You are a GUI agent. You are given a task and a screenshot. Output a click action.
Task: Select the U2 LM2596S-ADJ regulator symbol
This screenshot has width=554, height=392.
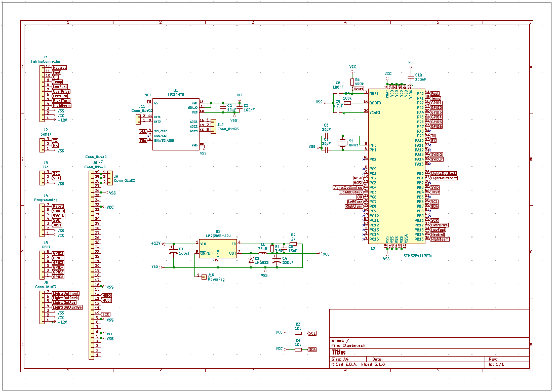pos(218,249)
